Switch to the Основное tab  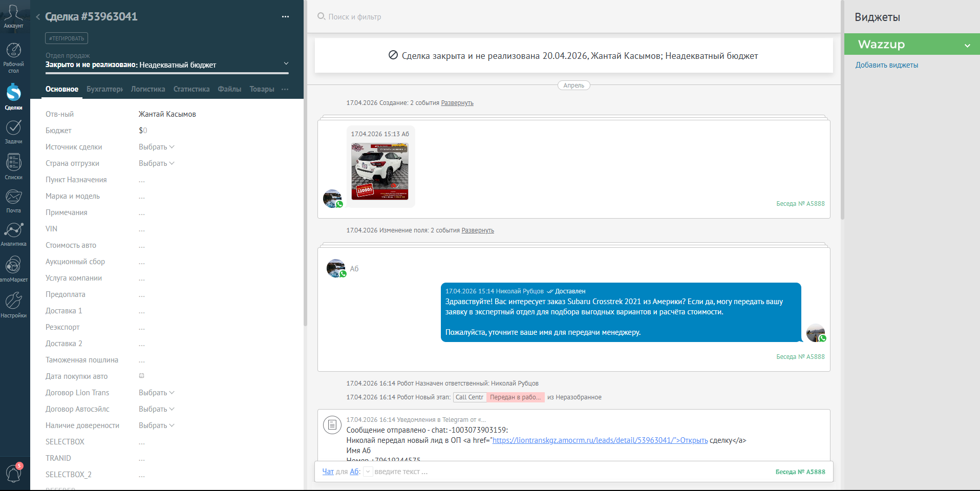tap(62, 89)
